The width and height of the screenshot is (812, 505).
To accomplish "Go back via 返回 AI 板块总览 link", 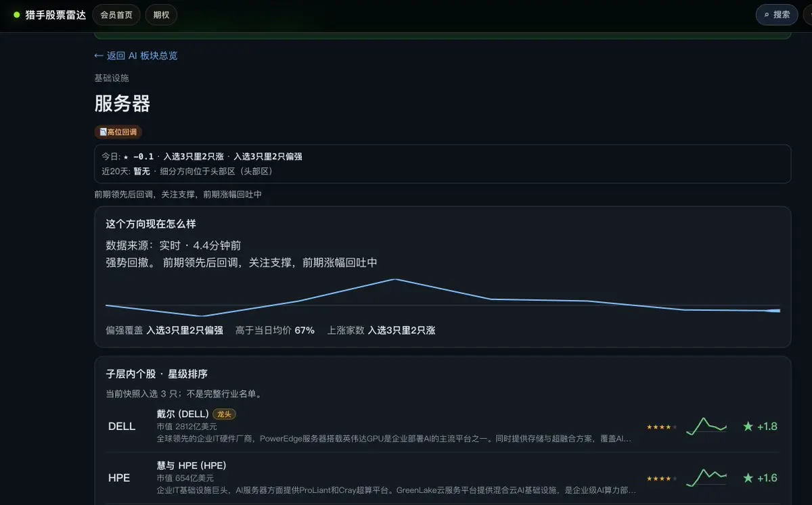I will [x=136, y=55].
